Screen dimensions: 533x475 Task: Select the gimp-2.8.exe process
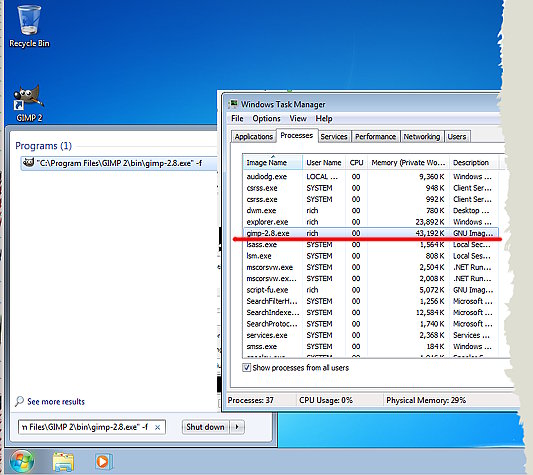point(371,233)
